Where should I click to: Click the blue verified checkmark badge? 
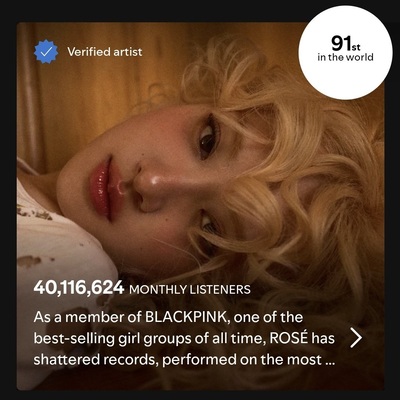46,52
